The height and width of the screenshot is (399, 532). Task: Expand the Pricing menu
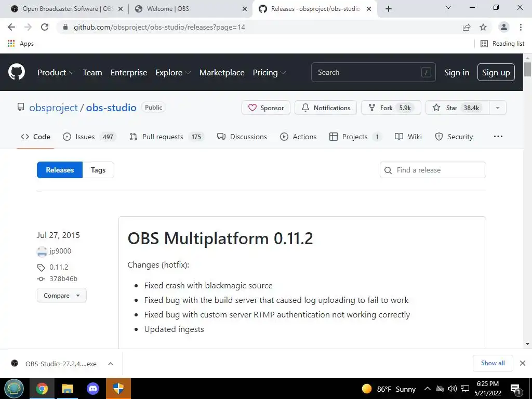pos(269,72)
